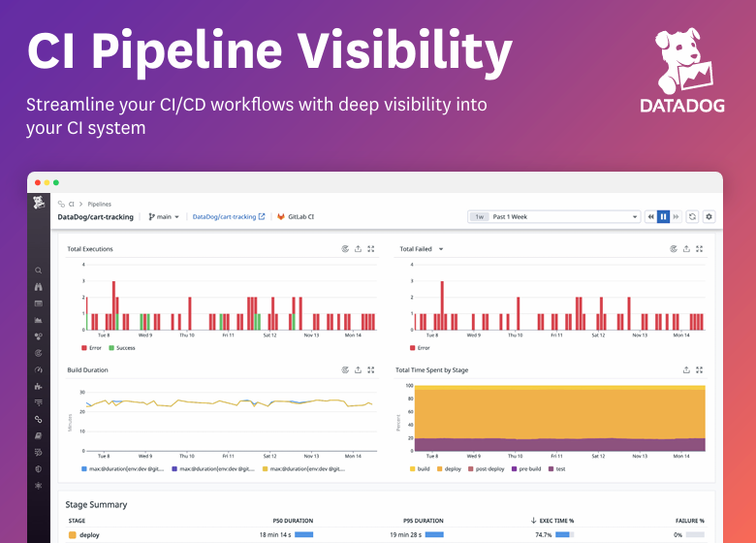The height and width of the screenshot is (543, 756).
Task: Click the blue max:@duration legend swatch
Action: (84, 468)
